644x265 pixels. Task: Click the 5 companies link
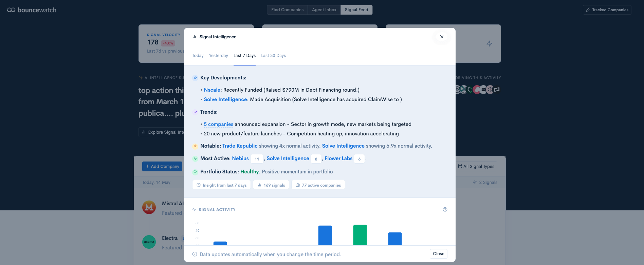click(219, 124)
